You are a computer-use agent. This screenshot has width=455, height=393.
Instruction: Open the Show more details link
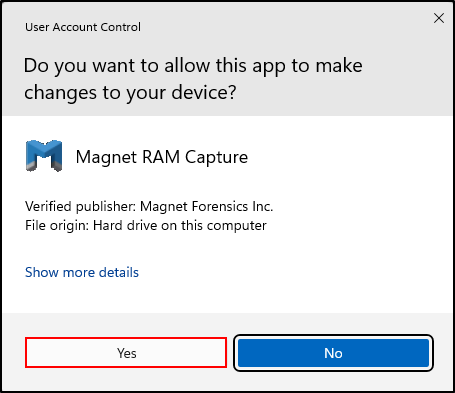82,272
